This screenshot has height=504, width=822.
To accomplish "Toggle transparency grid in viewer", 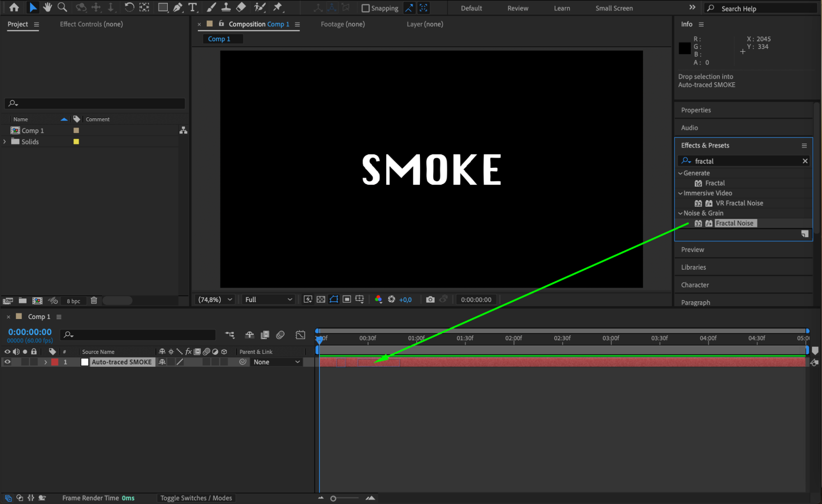I will (x=321, y=299).
